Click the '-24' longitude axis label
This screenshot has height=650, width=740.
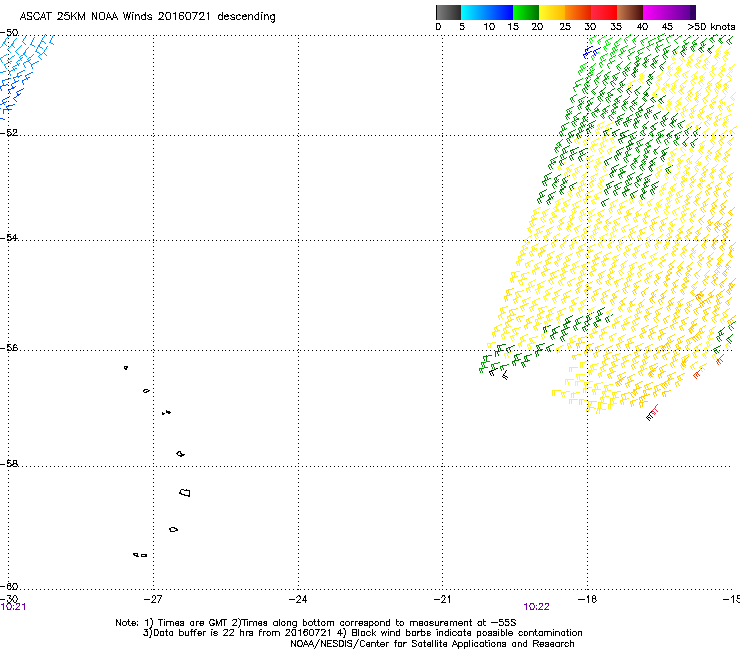point(298,599)
